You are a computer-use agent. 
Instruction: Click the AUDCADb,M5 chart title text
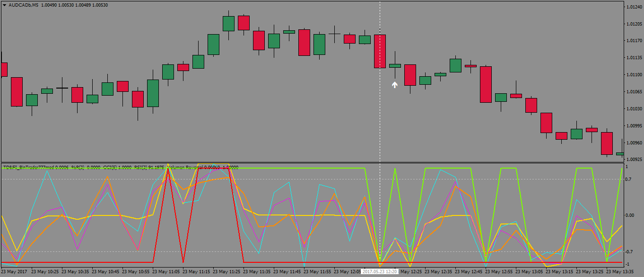pos(24,5)
